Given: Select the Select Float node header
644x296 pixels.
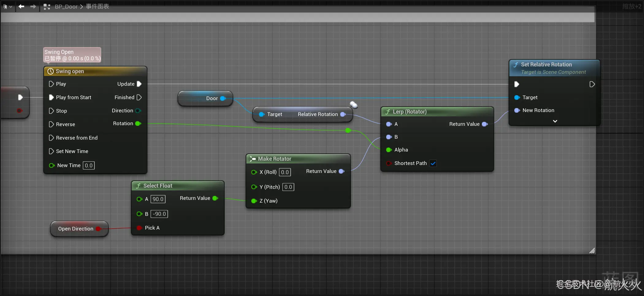Looking at the screenshot, I should [178, 186].
